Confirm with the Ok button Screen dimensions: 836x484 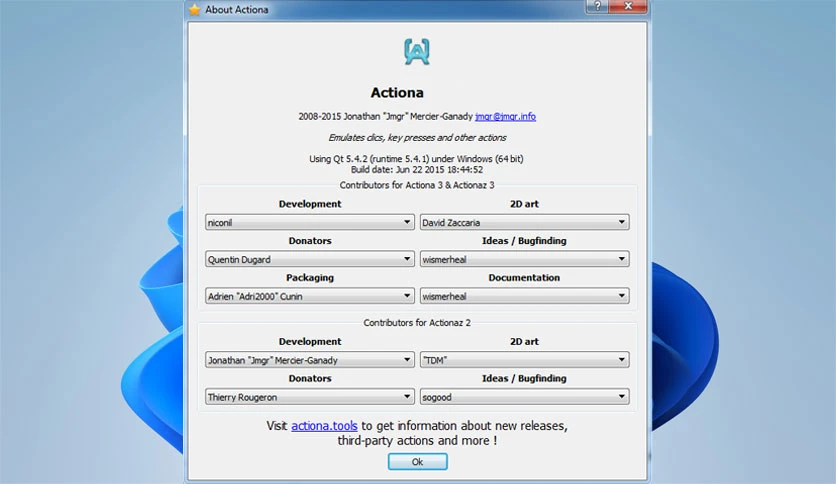[x=417, y=462]
